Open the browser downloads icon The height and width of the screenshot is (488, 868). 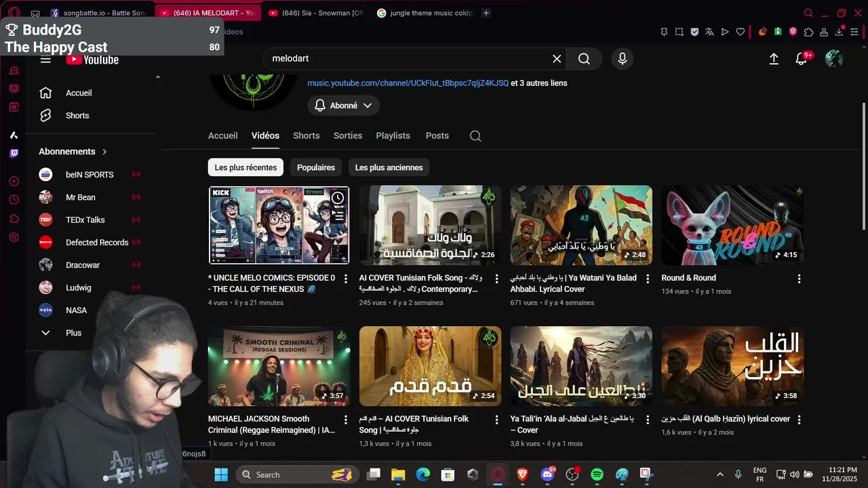pyautogui.click(x=840, y=32)
